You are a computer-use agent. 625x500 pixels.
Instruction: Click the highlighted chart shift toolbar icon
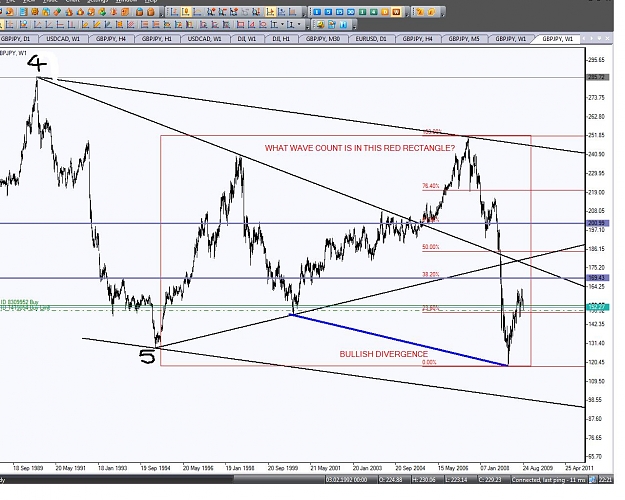click(x=270, y=12)
